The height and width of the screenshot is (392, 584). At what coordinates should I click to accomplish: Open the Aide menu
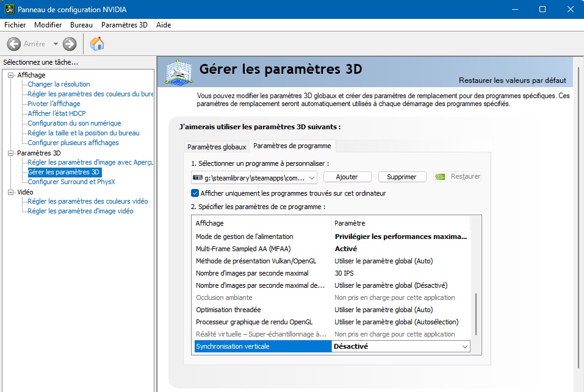164,25
